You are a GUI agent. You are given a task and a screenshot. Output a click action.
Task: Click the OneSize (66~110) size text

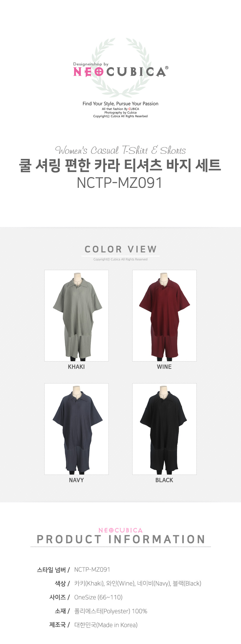click(x=98, y=597)
